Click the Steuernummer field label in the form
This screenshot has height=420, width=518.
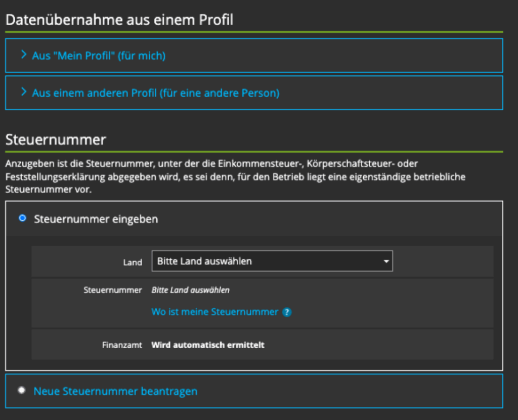113,290
